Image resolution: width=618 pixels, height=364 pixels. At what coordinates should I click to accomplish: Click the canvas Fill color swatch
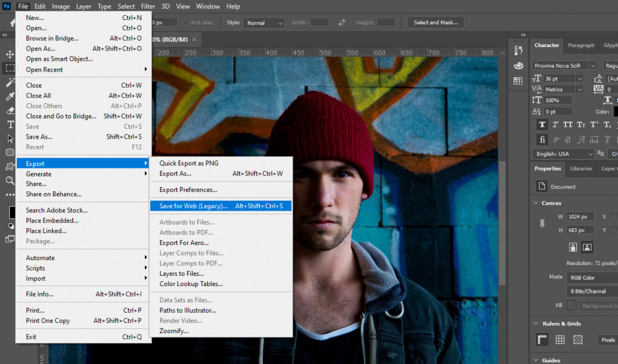click(x=572, y=305)
